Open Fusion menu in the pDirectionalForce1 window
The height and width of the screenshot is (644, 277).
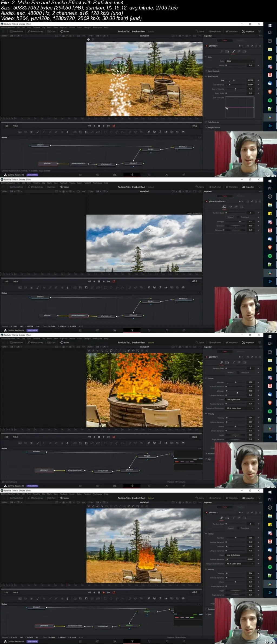click(x=72, y=183)
